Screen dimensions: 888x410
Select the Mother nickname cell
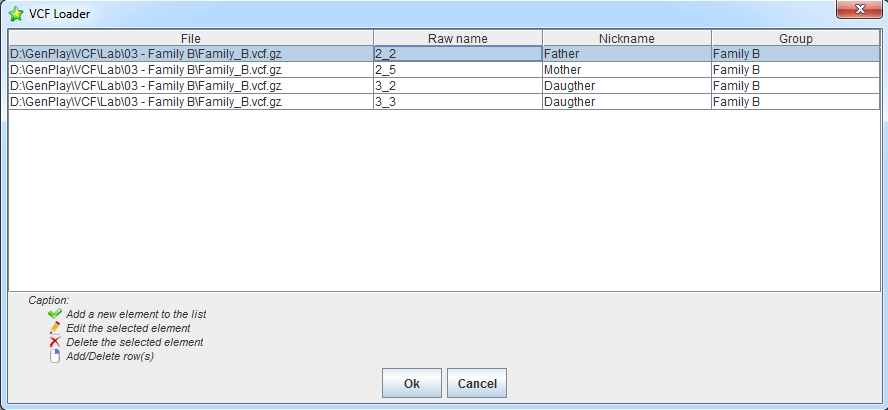626,70
